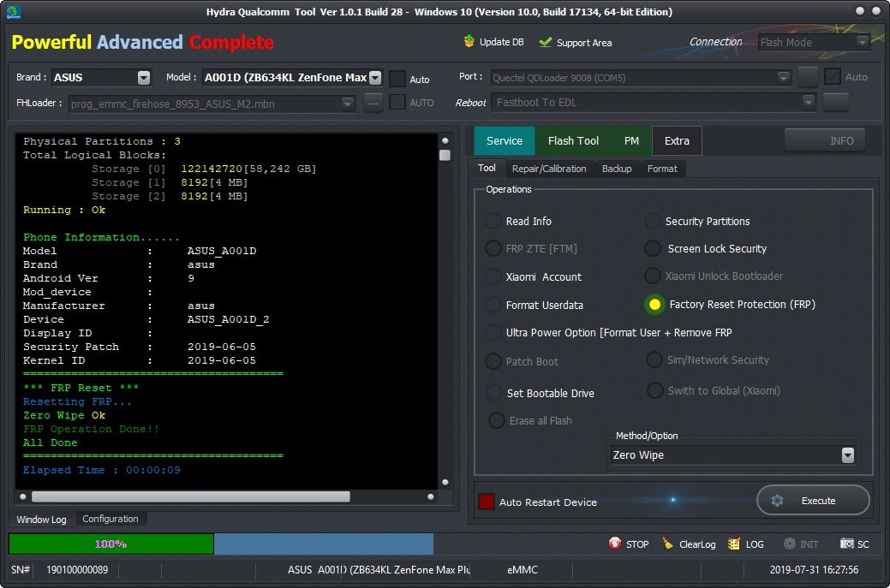Select Sim/Network Security radio option
This screenshot has height=588, width=890.
click(654, 359)
